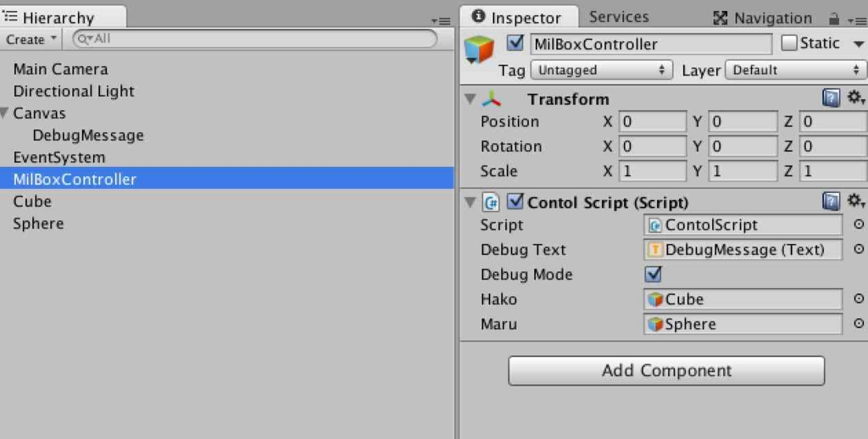Select Sphere in Hierarchy

click(x=38, y=224)
